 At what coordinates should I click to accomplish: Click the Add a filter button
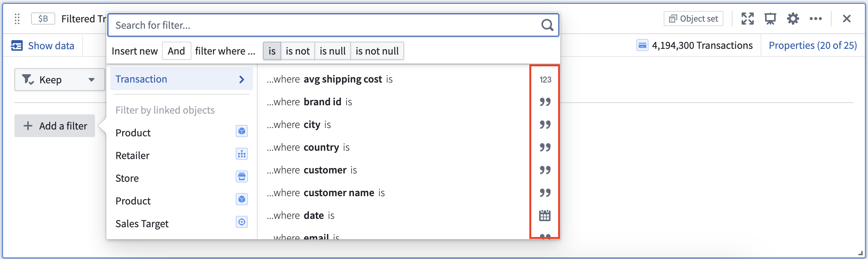(x=55, y=126)
